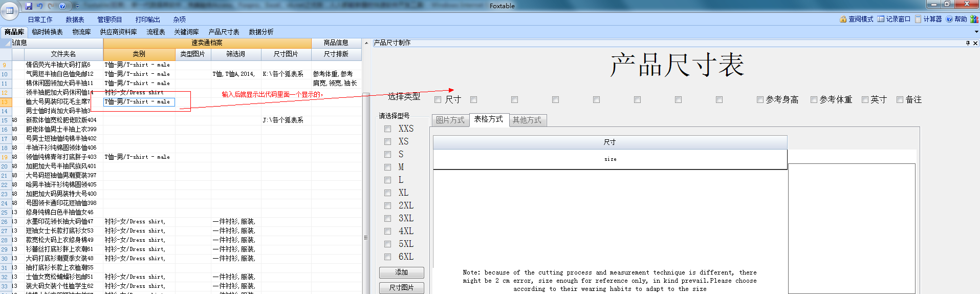
Task: Expand the quick access toolbar customize dropdown
Action: (x=77, y=6)
